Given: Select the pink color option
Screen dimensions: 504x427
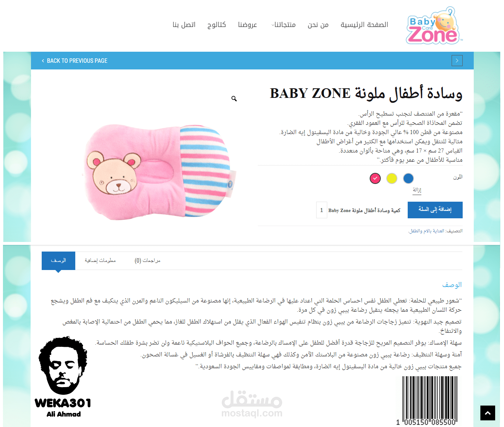Looking at the screenshot, I should coord(375,178).
